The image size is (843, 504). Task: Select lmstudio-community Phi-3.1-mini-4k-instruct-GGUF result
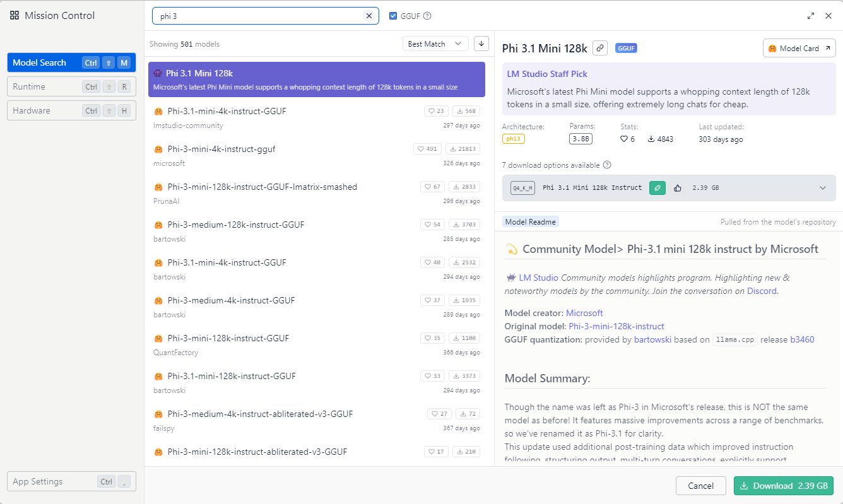click(x=317, y=117)
